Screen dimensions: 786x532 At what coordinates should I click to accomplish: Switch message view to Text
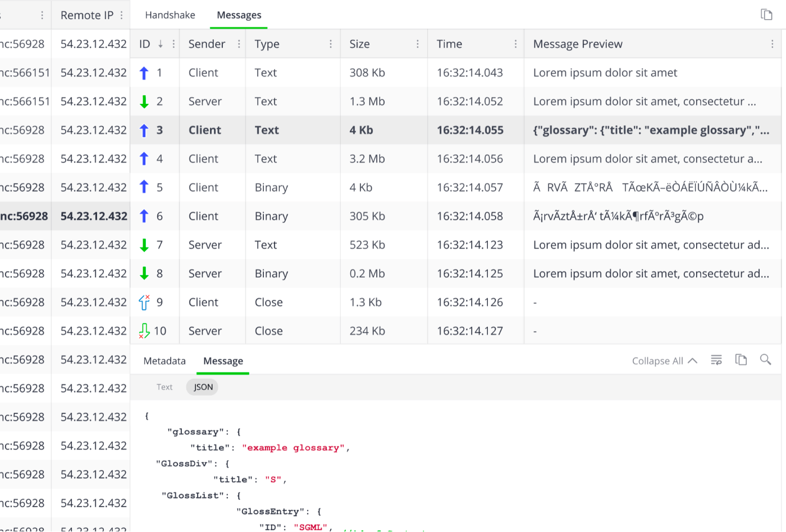pos(164,387)
